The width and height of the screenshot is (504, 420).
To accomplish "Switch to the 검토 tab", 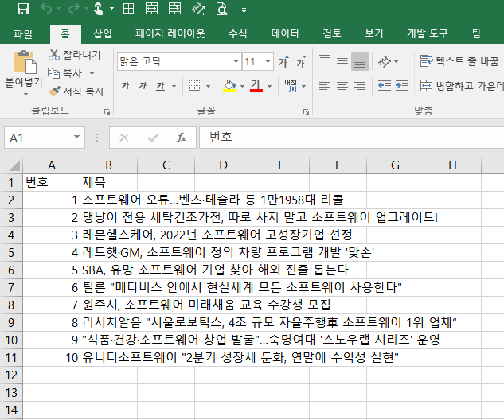I will tap(332, 33).
